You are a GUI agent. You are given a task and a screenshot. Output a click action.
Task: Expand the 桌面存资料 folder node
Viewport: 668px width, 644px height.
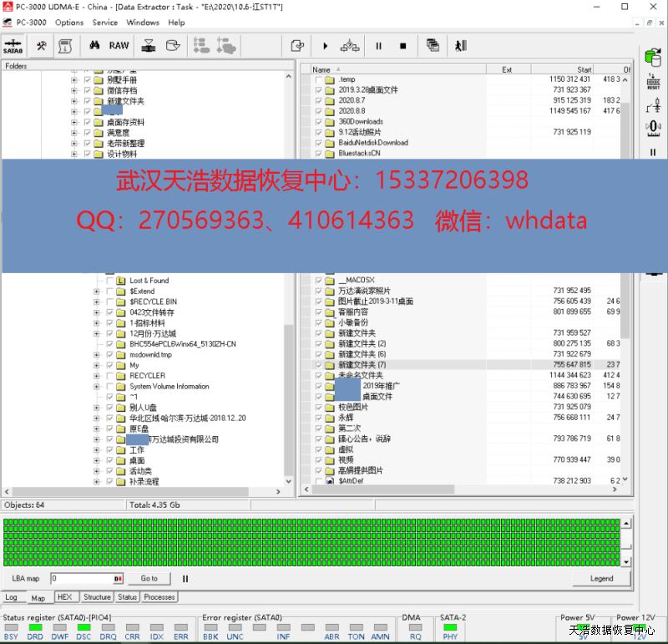click(x=74, y=122)
